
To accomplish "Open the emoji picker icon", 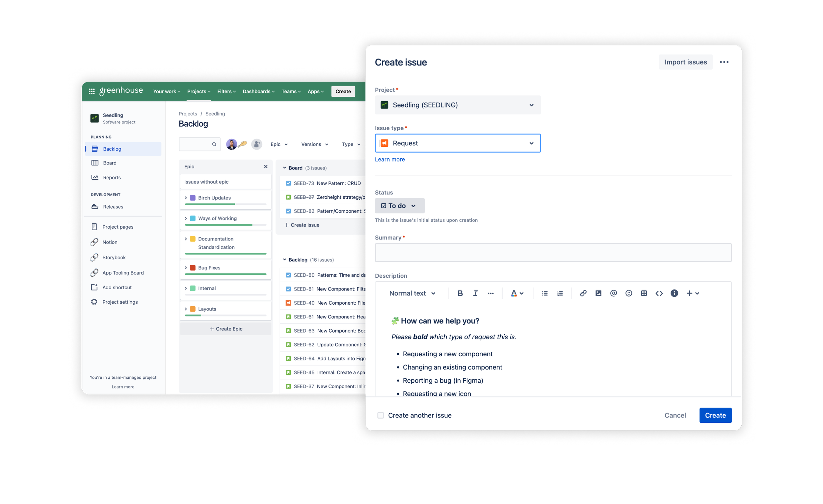I will [628, 293].
